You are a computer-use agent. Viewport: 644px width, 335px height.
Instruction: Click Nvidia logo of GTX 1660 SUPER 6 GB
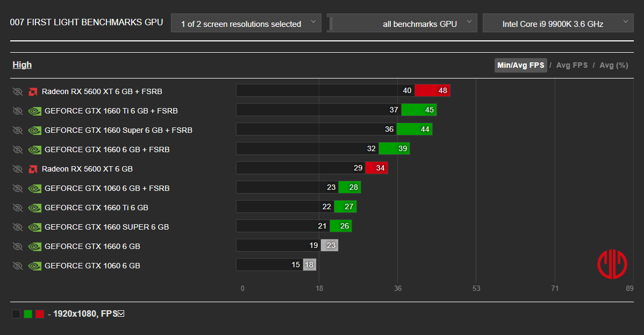34,227
